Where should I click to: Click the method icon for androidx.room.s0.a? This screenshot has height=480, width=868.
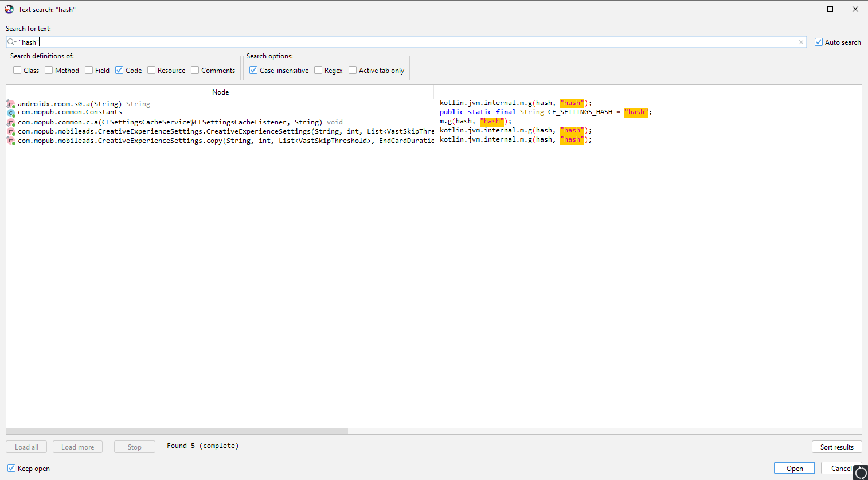[x=10, y=104]
